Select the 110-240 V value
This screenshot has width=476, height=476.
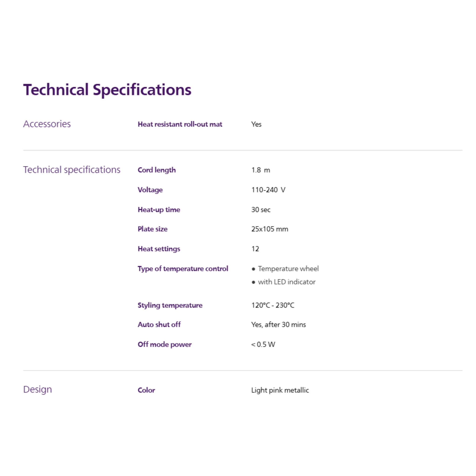click(x=268, y=190)
